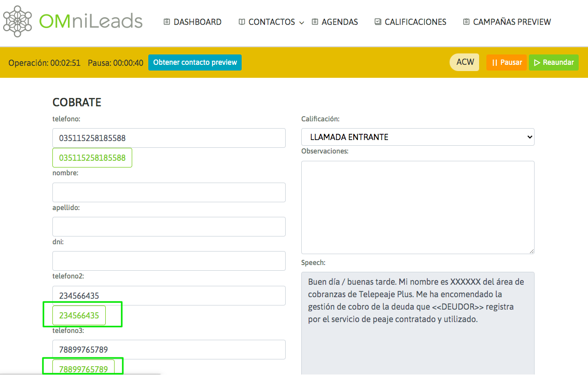Focus the nombre input field

pos(169,192)
